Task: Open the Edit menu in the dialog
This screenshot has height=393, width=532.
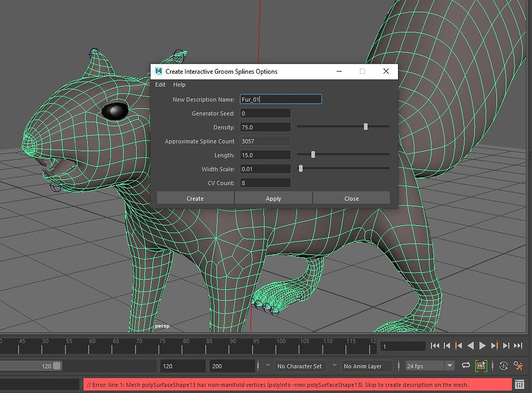Action: point(160,85)
